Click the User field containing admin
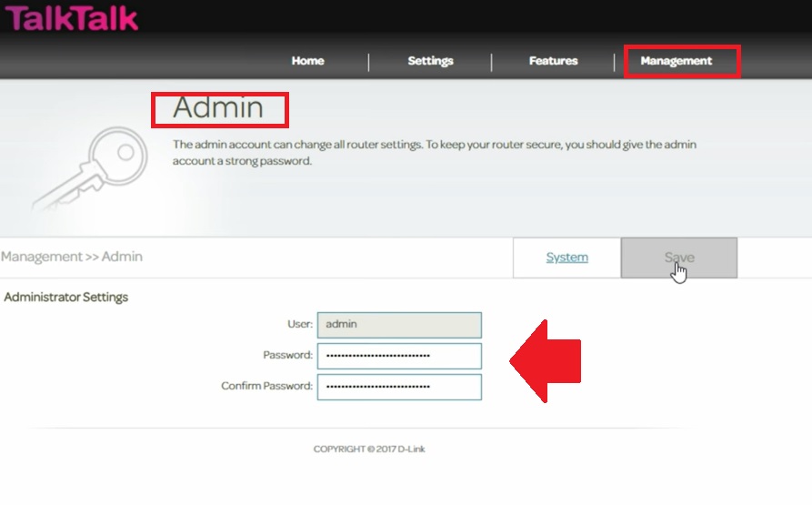This screenshot has height=505, width=812. (x=399, y=325)
